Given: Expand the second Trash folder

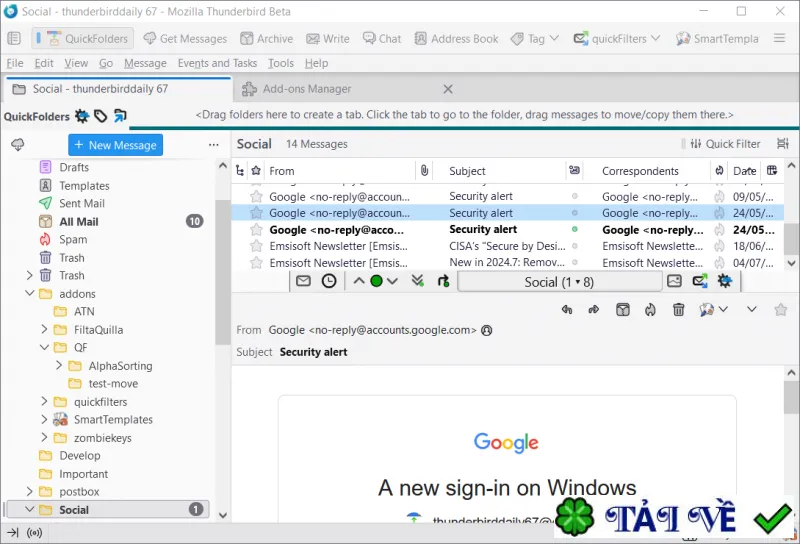Looking at the screenshot, I should point(30,276).
